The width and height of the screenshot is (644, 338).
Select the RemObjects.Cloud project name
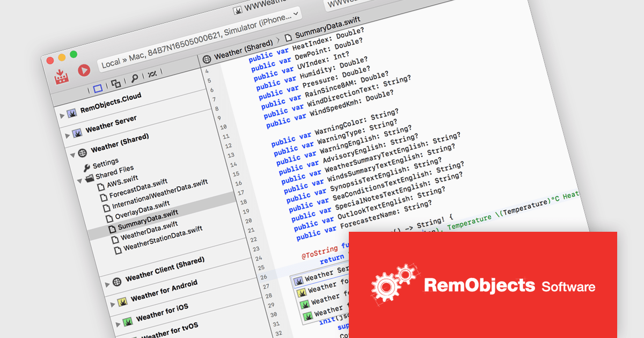(x=111, y=103)
